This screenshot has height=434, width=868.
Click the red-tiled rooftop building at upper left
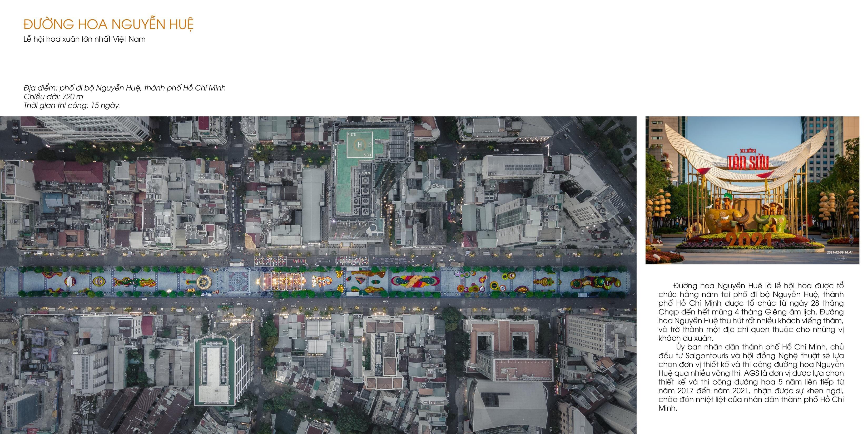[x=67, y=172]
